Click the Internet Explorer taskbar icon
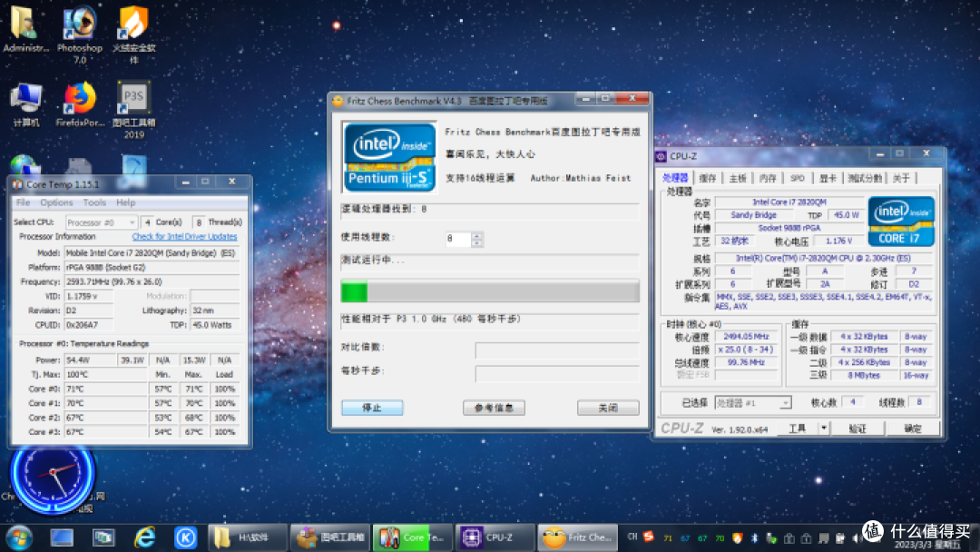Viewport: 980px width, 552px height. point(144,537)
